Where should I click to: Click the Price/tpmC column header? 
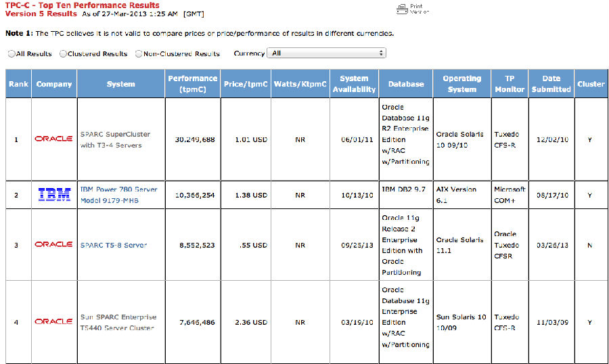[x=246, y=84]
